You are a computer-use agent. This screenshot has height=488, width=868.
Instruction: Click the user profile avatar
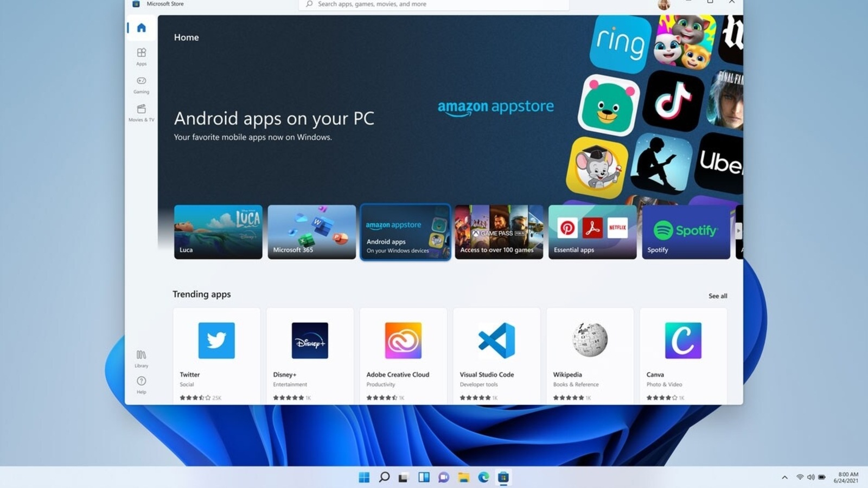coord(664,4)
